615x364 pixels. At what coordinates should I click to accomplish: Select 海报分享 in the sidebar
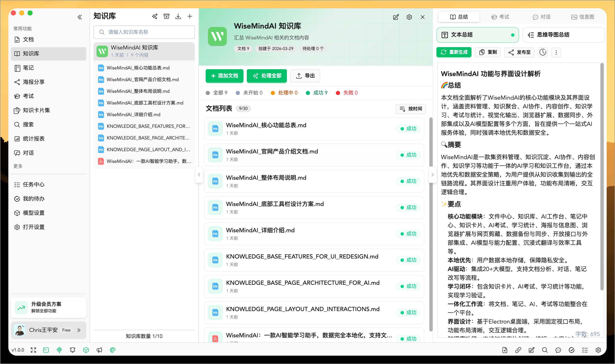point(34,82)
